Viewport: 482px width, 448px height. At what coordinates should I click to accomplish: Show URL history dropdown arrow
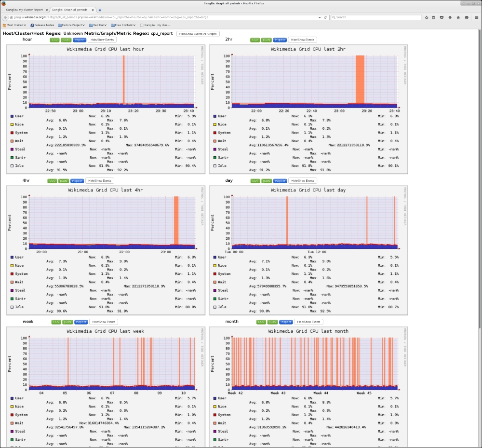tap(320, 17)
